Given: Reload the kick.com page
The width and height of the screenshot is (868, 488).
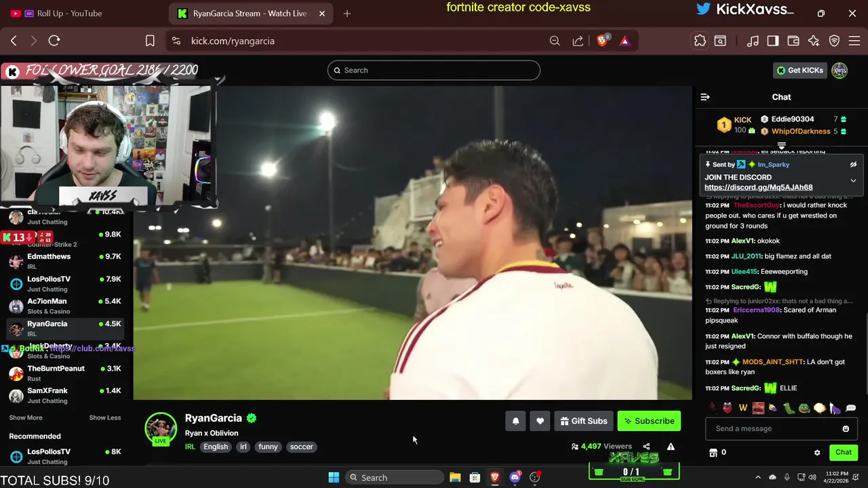Looking at the screenshot, I should point(54,41).
